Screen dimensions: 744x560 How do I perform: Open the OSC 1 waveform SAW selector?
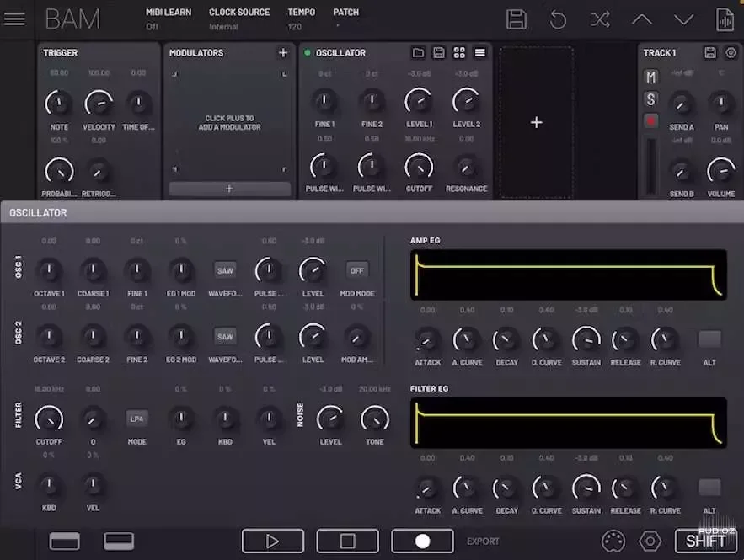click(x=225, y=271)
